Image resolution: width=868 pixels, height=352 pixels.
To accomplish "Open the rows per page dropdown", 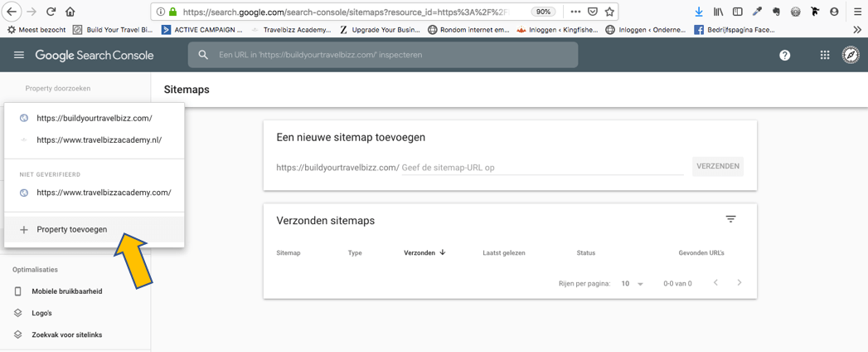I will coord(633,283).
